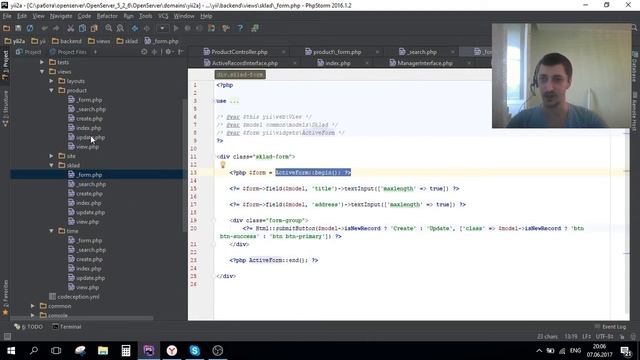Open the Favorites side tool tab

point(5,297)
